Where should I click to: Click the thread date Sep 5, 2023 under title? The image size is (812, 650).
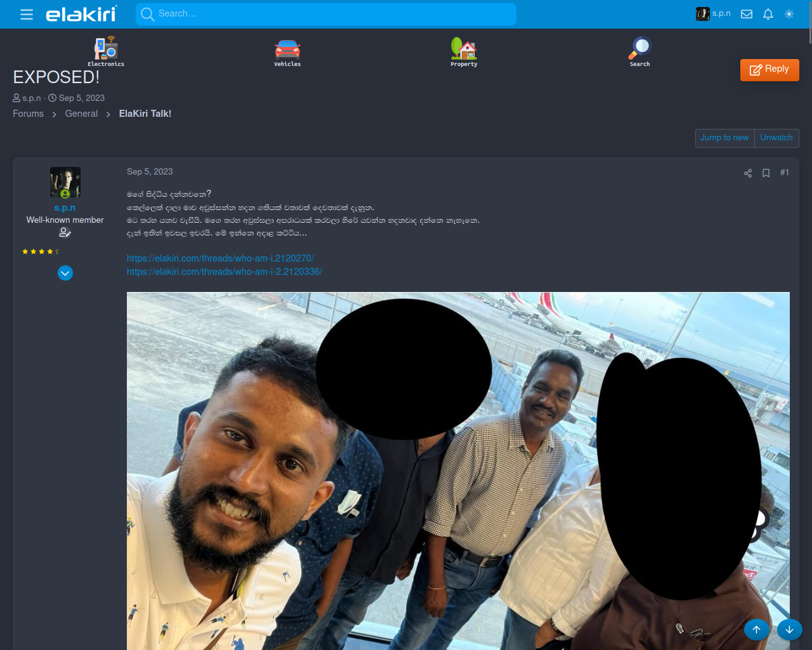82,98
